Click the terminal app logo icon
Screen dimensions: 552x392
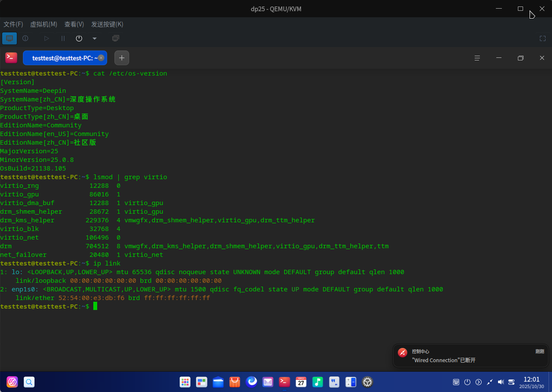click(x=11, y=58)
